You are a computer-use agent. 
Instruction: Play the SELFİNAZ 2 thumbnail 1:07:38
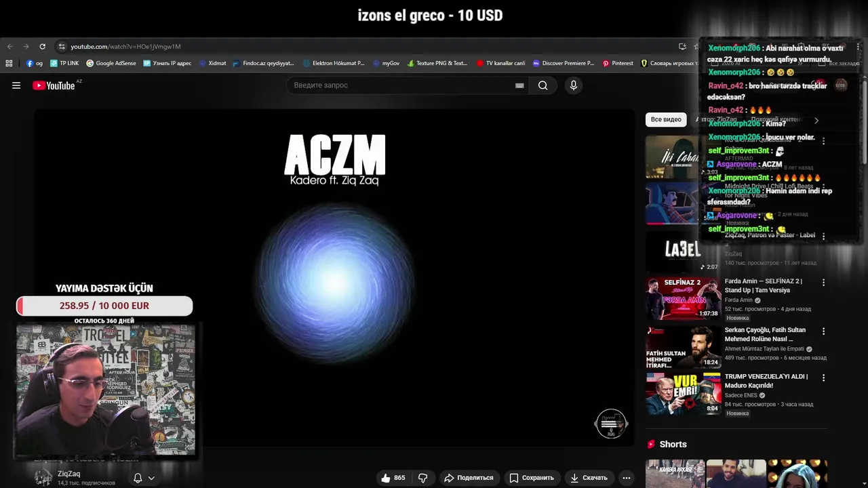683,298
